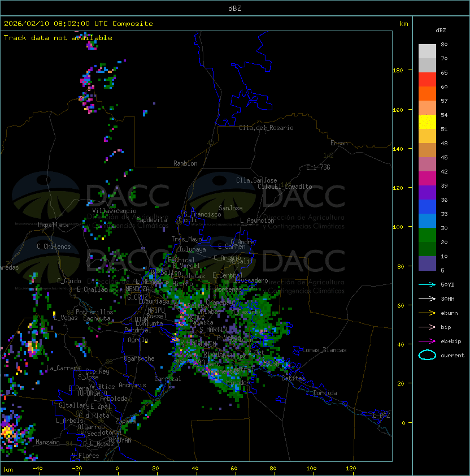Click the '180' tick on vertical km axis
Image resolution: width=470 pixels, height=476 pixels.
398,71
